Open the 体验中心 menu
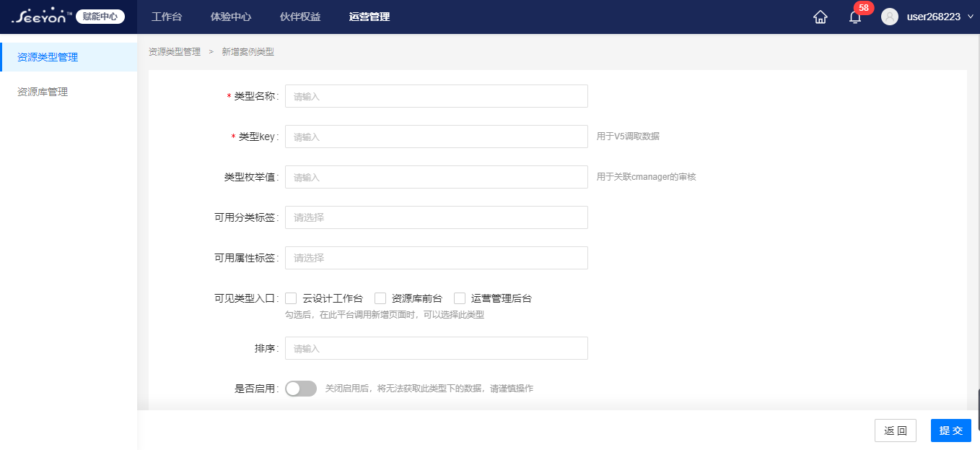The height and width of the screenshot is (450, 980). [231, 17]
